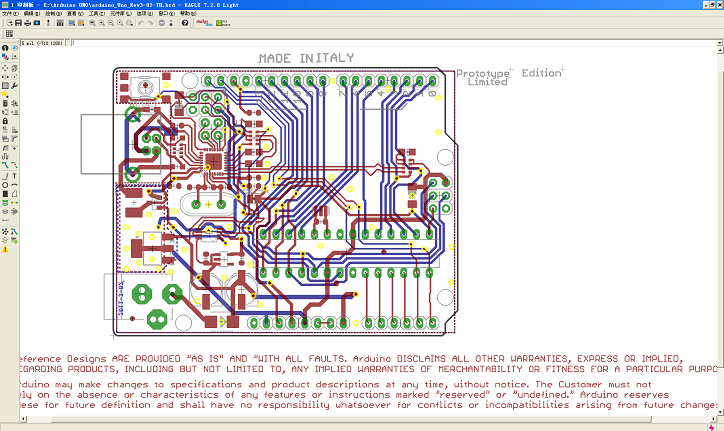Open the Grid settings icon

coord(9,34)
